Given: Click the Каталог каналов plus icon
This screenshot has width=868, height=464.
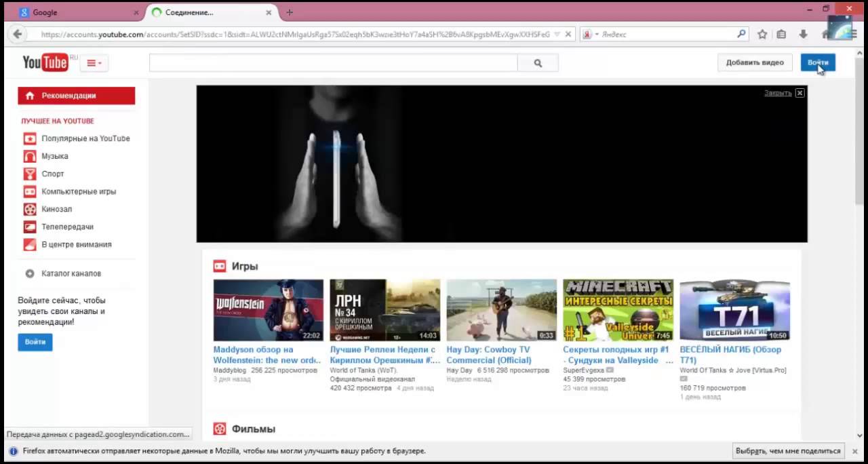Looking at the screenshot, I should click(30, 273).
